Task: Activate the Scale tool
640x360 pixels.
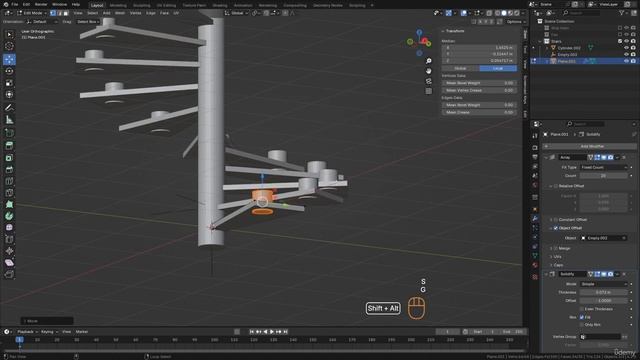Action: [x=9, y=83]
